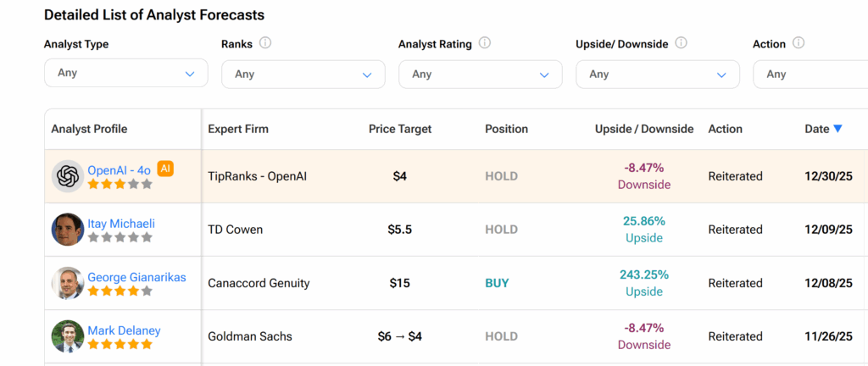Sort by the Price Target column header

[x=400, y=129]
